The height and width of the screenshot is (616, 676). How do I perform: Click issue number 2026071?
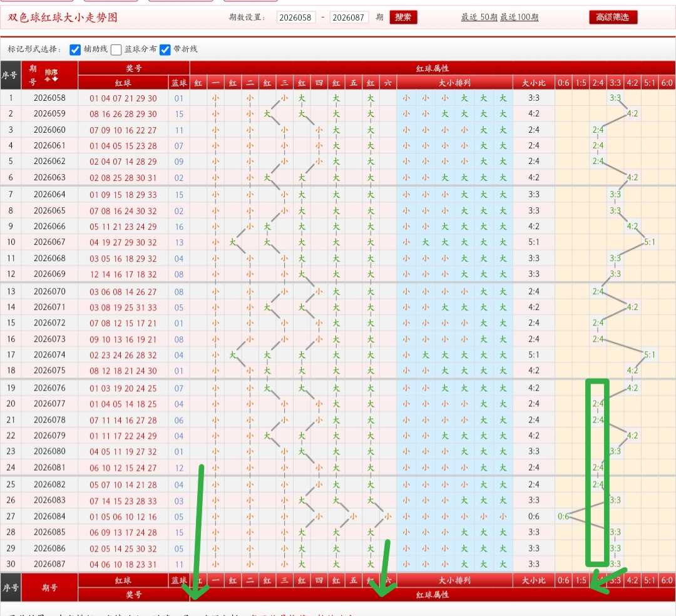coord(49,307)
